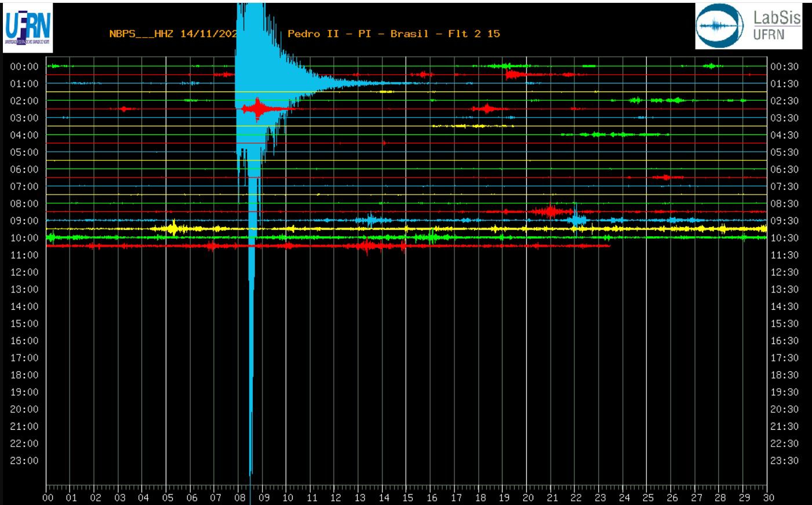Click the 16:30 label on right axis
This screenshot has width=812, height=505.
tap(784, 341)
